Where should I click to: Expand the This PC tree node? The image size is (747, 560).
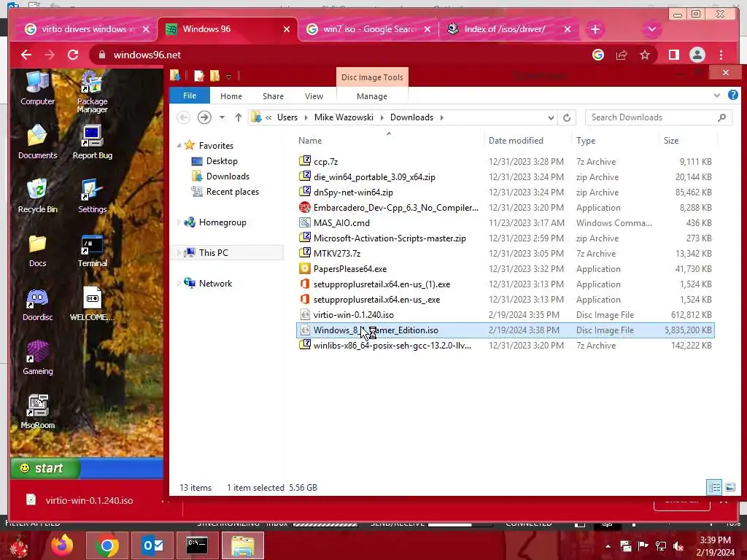(x=179, y=253)
